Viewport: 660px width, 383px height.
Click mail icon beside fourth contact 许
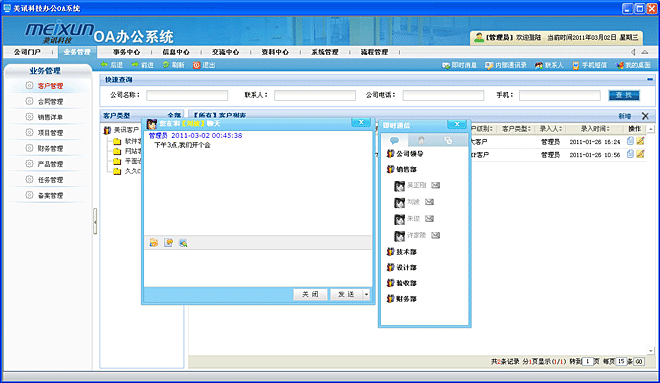pos(436,235)
